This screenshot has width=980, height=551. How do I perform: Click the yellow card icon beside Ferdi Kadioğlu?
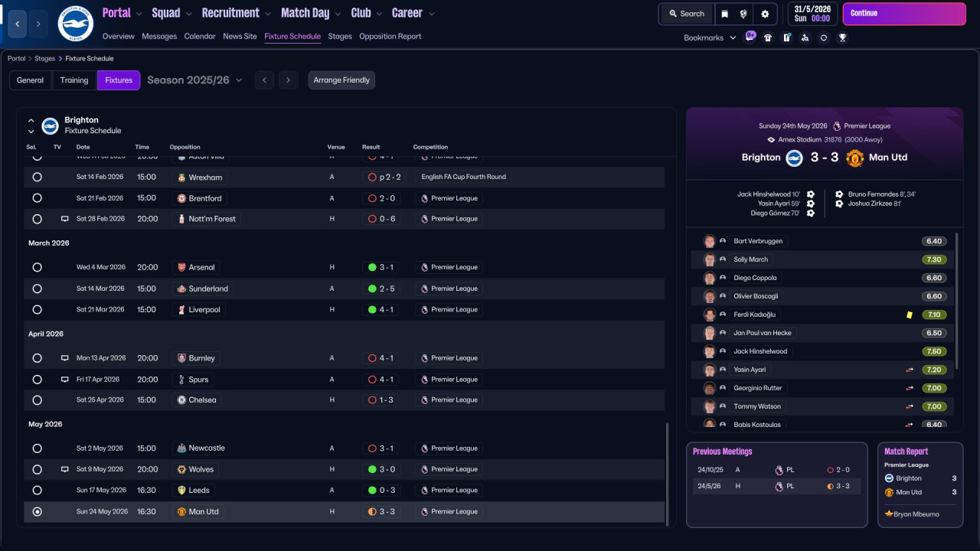(x=910, y=315)
